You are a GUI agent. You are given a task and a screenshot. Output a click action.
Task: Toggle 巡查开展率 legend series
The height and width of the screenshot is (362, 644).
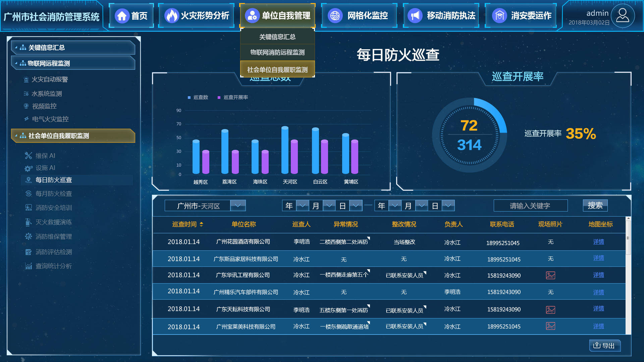[233, 98]
